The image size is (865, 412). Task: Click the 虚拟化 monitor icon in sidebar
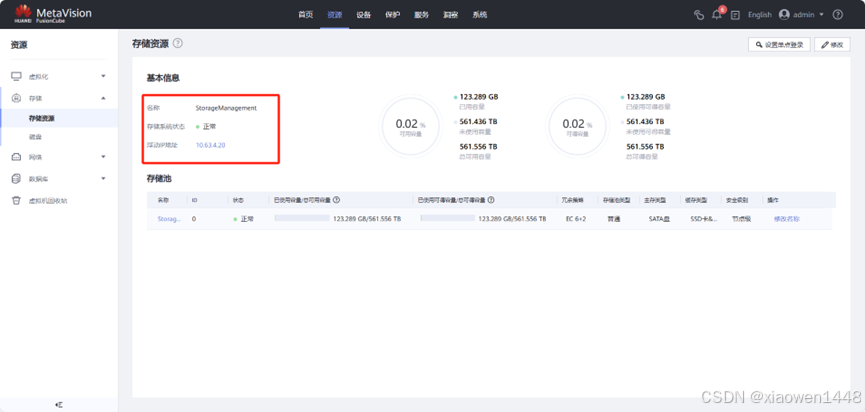click(x=17, y=76)
